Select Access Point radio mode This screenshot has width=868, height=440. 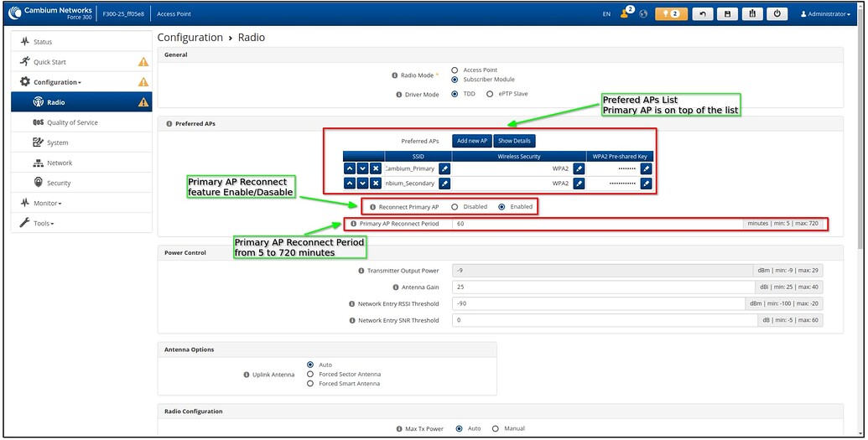click(455, 70)
